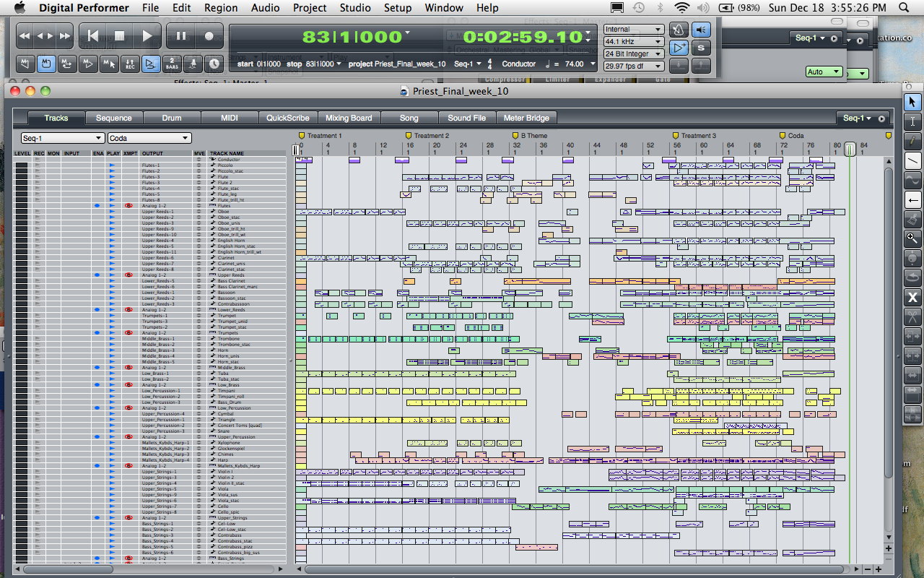Select the curve Reshape mode tool
Screen dimensions: 924x578
912,180
